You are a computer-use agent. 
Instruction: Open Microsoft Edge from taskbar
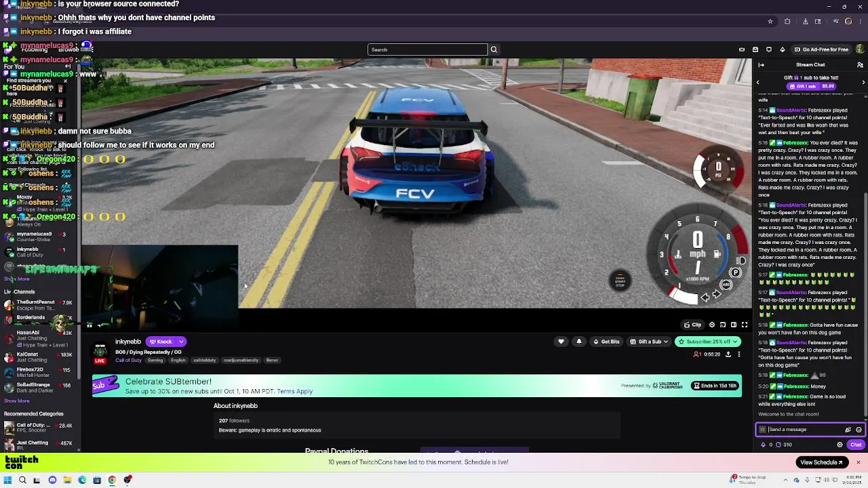point(82,480)
